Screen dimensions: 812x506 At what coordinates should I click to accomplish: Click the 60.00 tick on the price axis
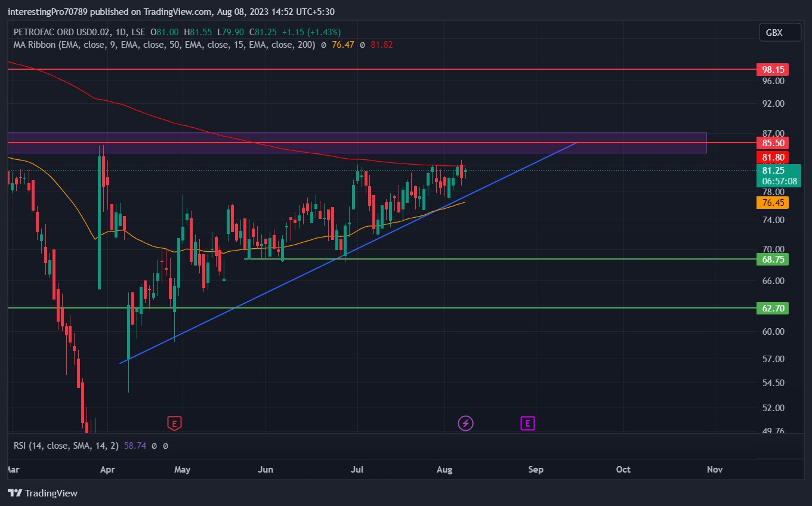click(x=772, y=332)
